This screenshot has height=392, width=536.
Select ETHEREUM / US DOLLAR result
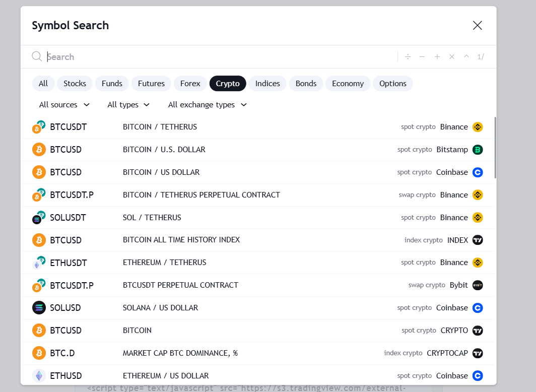click(x=257, y=375)
